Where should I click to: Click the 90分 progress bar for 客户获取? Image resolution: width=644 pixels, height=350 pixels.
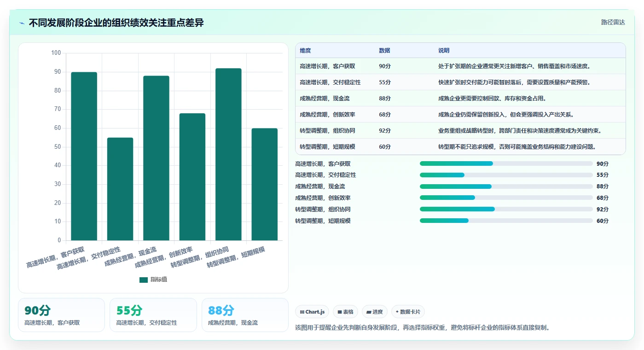point(506,163)
